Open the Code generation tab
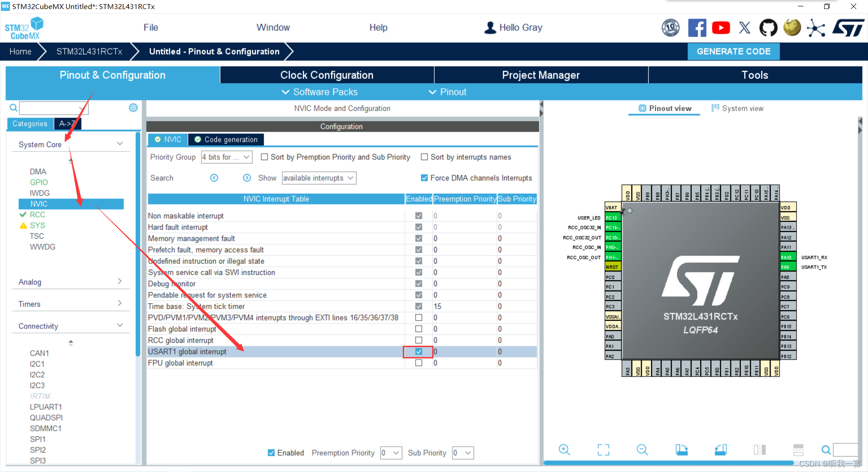This screenshot has height=472, width=868. pyautogui.click(x=226, y=139)
